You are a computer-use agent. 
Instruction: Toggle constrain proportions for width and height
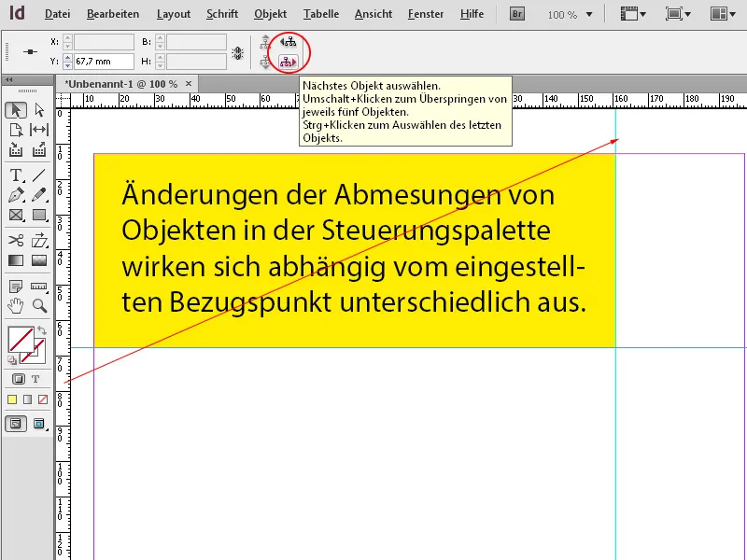(x=238, y=52)
